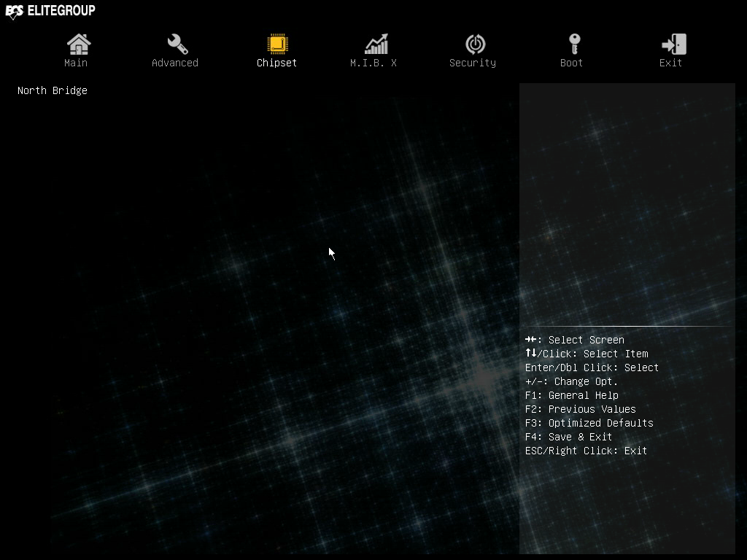Click the Select Screen help line
Viewport: 747px width, 560px height.
(575, 340)
